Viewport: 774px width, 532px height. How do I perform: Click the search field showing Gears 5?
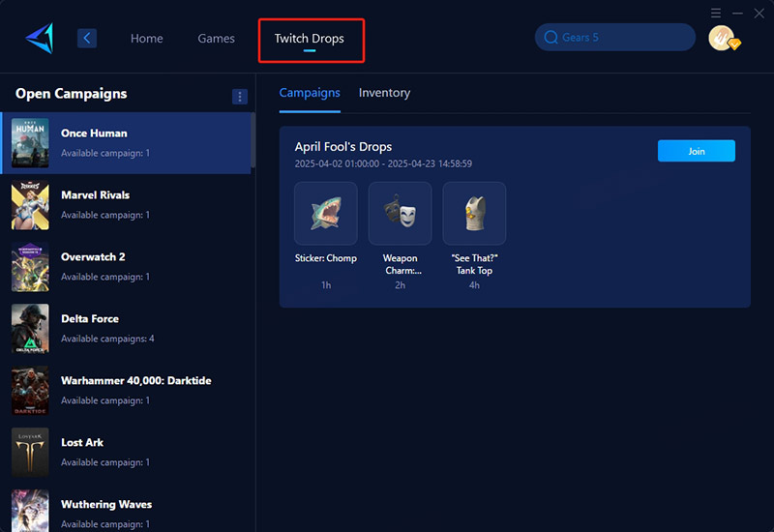615,37
